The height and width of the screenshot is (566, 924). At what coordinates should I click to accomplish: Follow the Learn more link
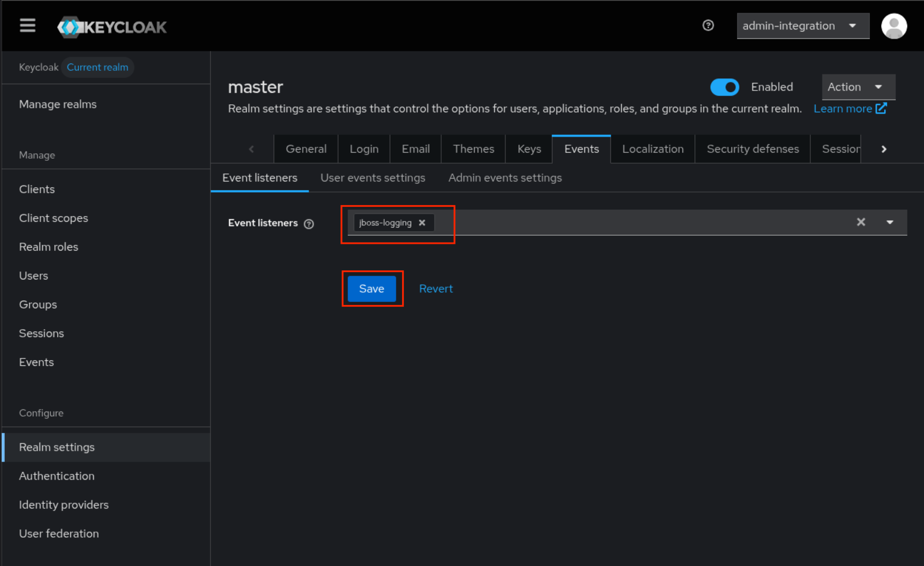point(849,109)
